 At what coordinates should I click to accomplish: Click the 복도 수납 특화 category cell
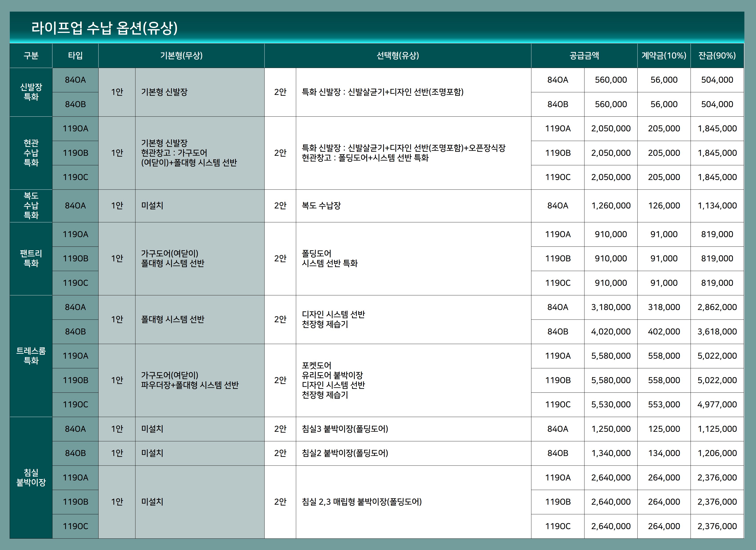tap(31, 206)
